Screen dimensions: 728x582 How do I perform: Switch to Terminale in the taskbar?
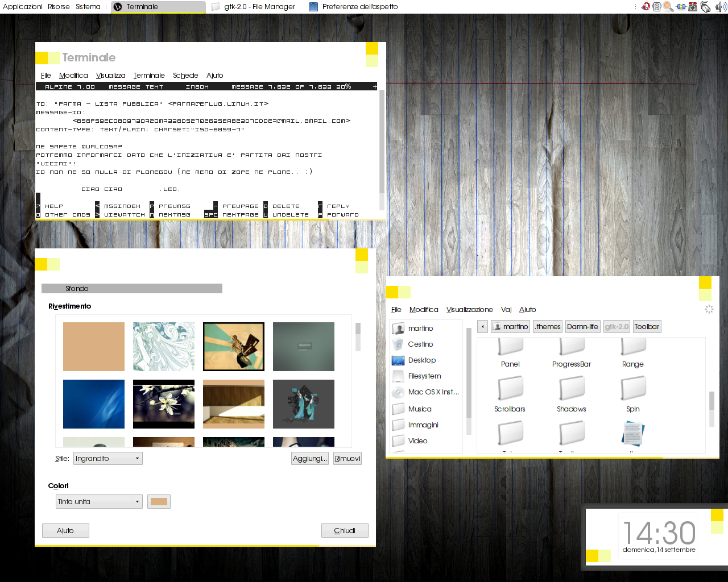tap(158, 7)
